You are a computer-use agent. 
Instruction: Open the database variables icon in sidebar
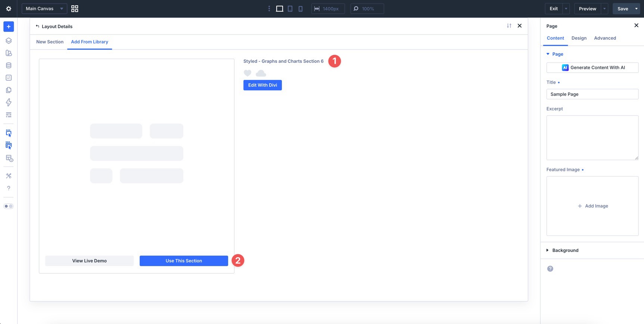(9, 65)
